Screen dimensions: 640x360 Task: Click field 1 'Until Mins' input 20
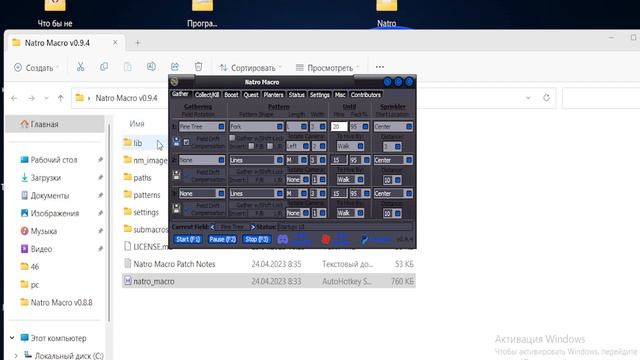(x=339, y=127)
